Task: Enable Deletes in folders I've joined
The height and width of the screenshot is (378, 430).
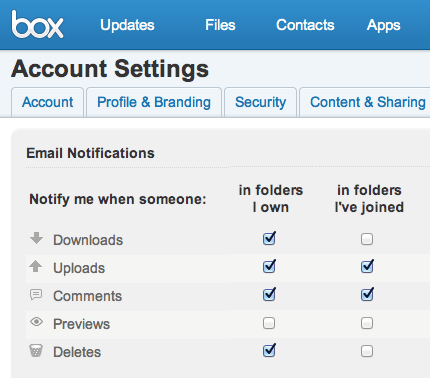Action: click(367, 351)
